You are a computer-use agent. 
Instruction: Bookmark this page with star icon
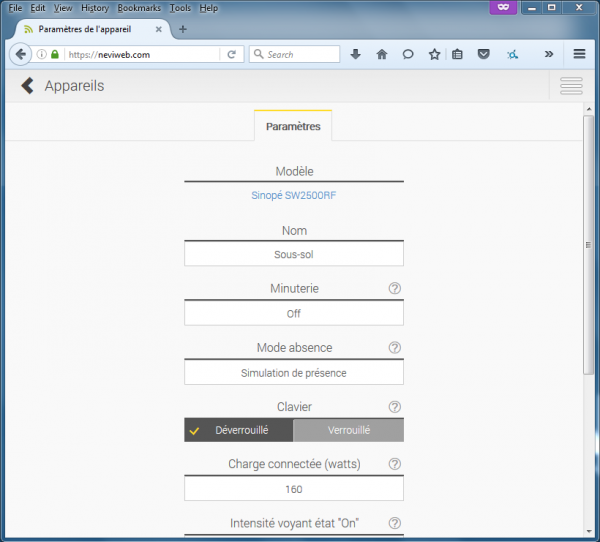click(434, 54)
